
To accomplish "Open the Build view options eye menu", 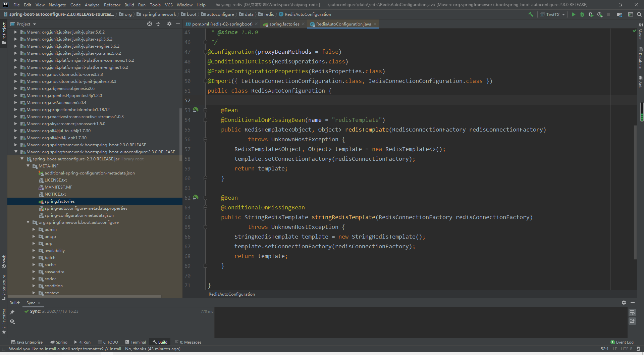I will pyautogui.click(x=12, y=321).
